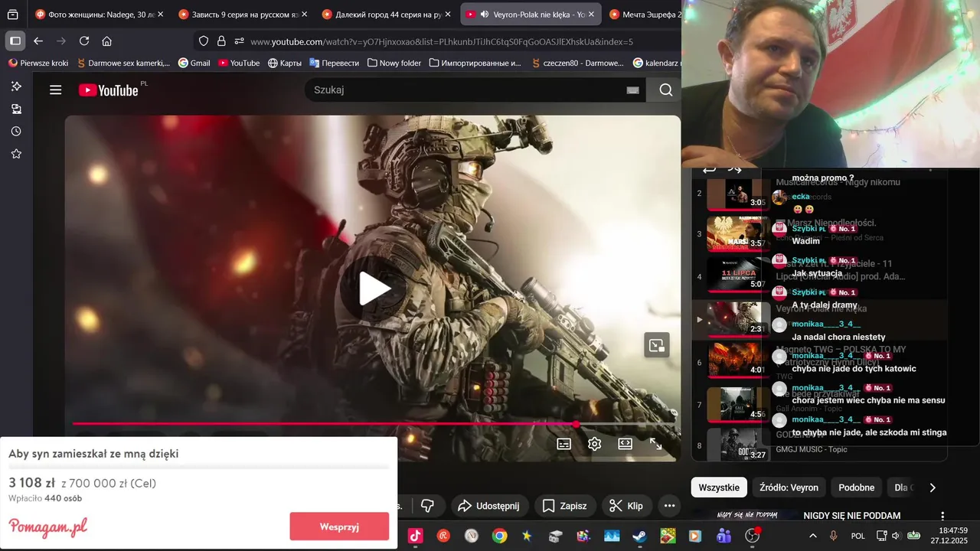Expand the Импортированные bookmarks folder
980x551 pixels.
pos(475,63)
